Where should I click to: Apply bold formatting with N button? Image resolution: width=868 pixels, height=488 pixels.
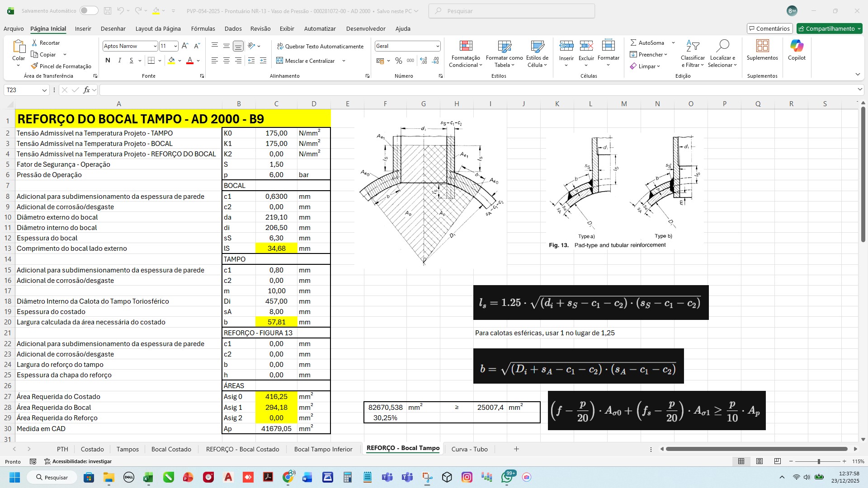[x=108, y=61]
